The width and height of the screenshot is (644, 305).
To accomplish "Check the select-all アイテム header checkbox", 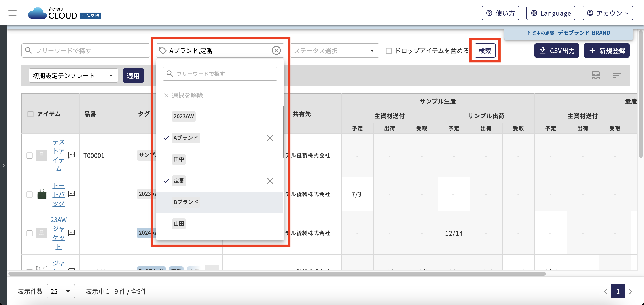I will click(x=30, y=114).
